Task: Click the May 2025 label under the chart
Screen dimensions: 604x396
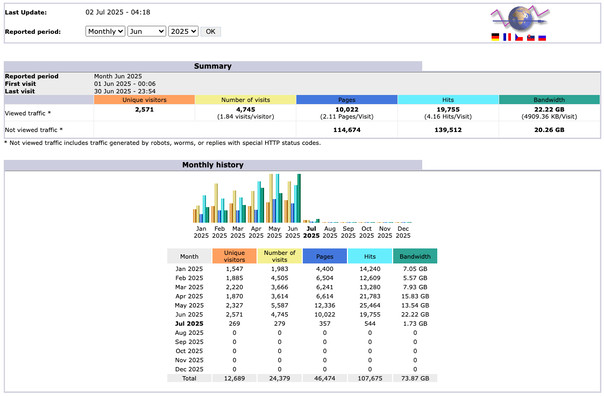Action: pos(274,232)
